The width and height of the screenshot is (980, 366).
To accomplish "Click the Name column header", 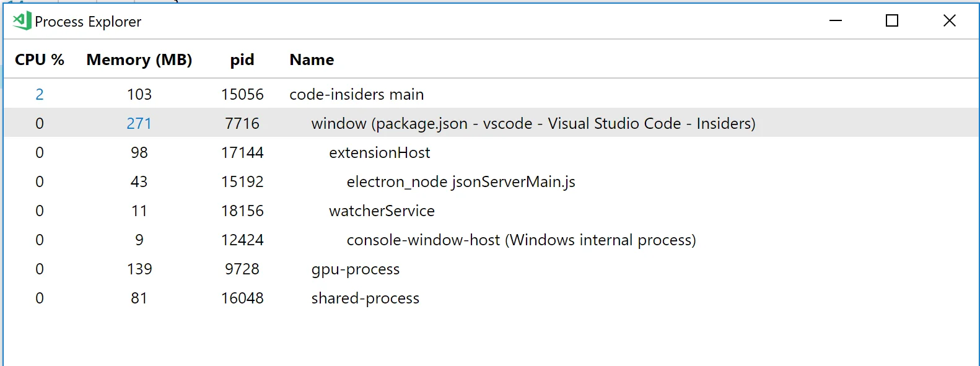I will [312, 60].
